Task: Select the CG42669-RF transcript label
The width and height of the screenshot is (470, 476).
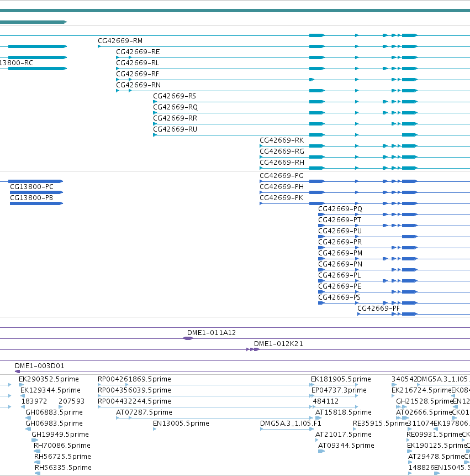Action: click(138, 74)
